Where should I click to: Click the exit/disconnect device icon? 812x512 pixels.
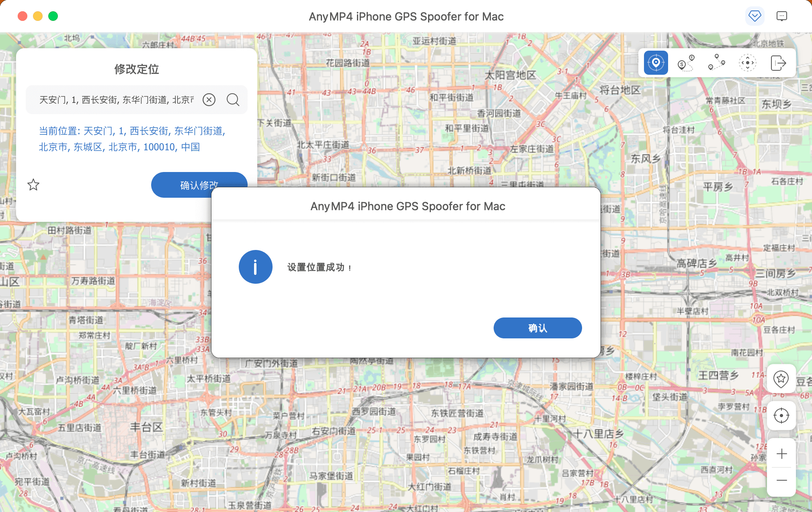pos(778,63)
